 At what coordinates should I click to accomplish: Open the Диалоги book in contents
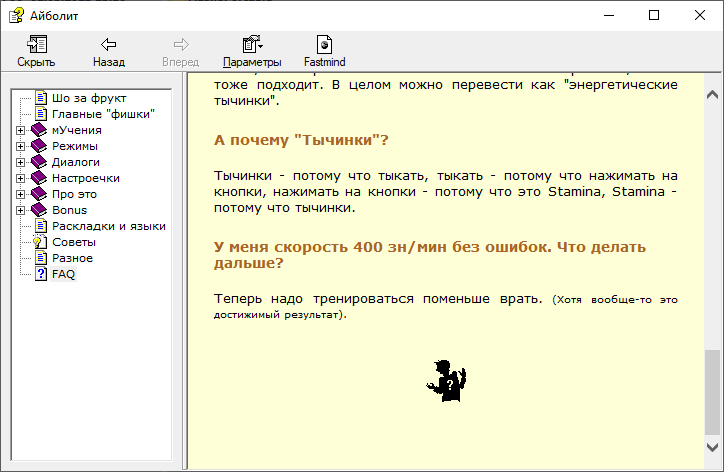(x=75, y=162)
